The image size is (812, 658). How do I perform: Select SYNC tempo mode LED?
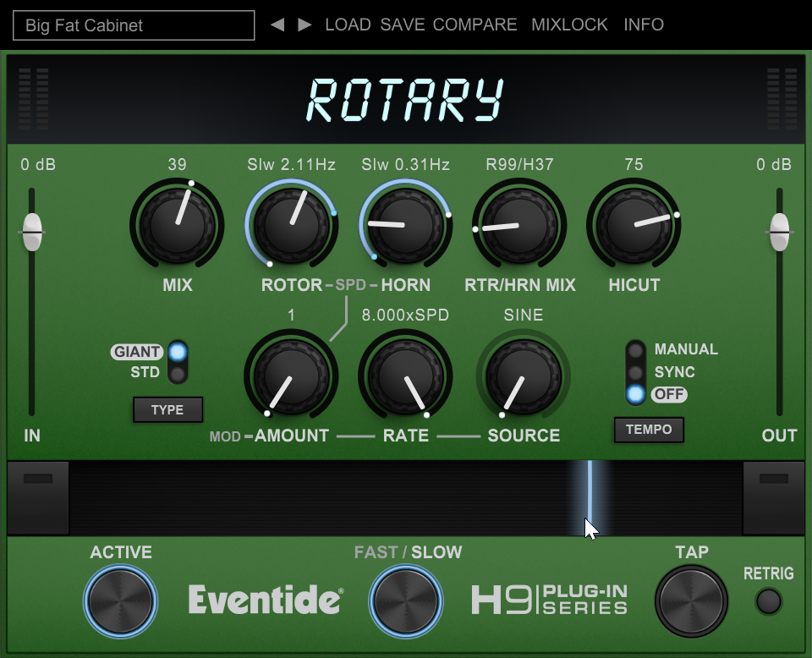[x=635, y=372]
